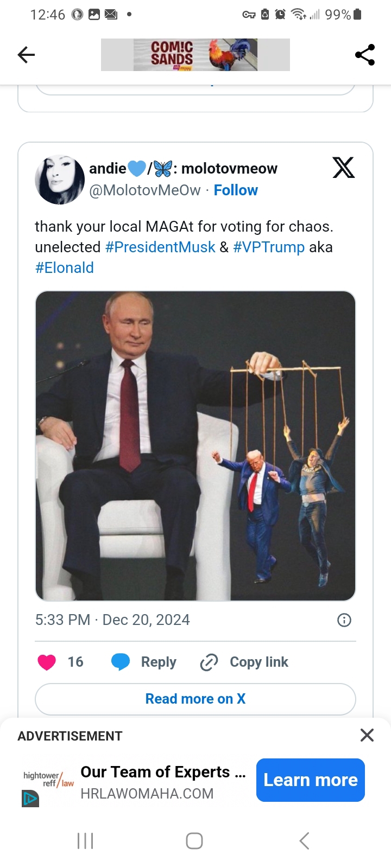The height and width of the screenshot is (868, 391).
Task: Follow the @MolotovMeOw account
Action: click(236, 190)
